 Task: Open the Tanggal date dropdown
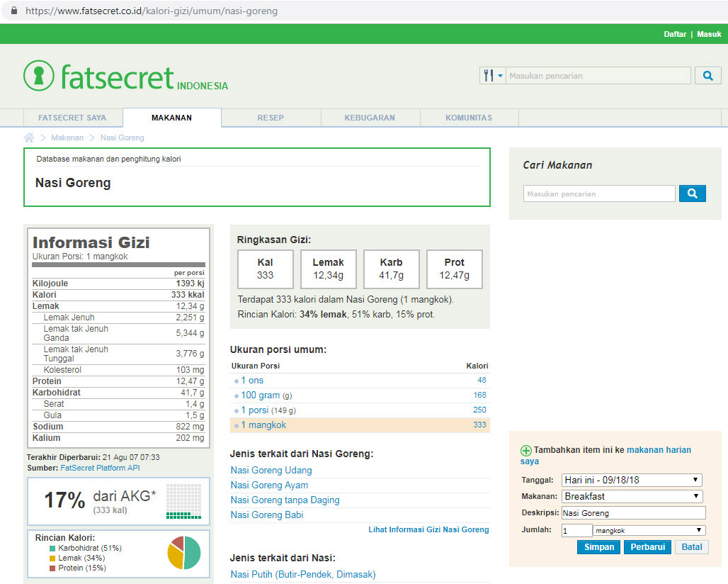pyautogui.click(x=632, y=480)
